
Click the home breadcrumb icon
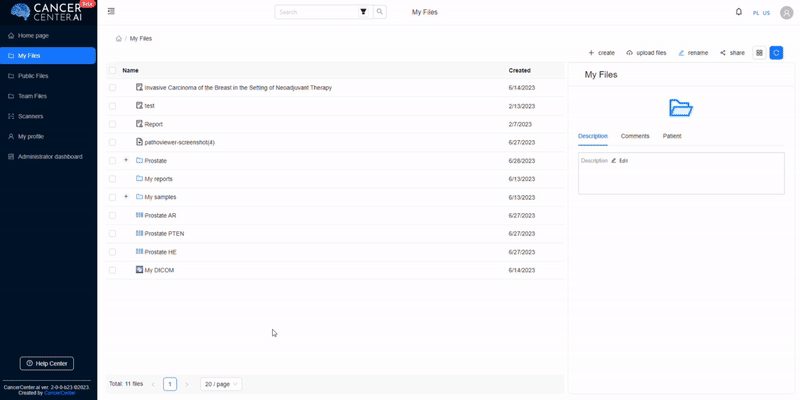click(119, 38)
